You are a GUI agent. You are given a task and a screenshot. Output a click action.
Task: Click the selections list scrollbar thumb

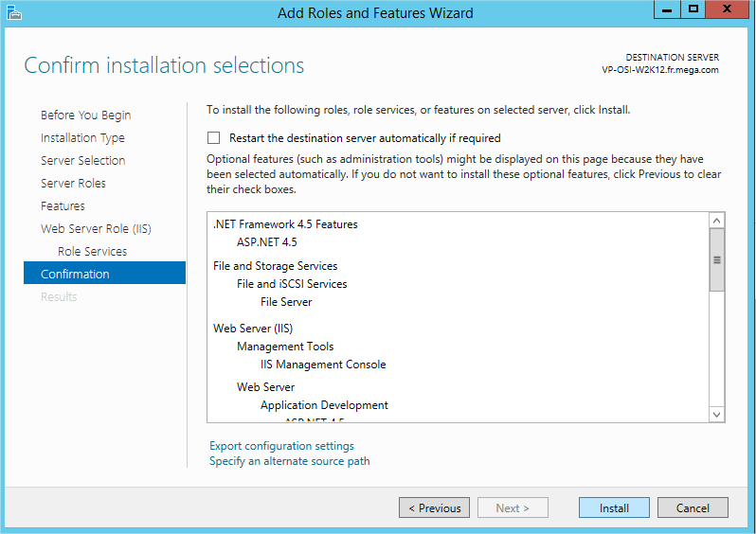coord(717,259)
